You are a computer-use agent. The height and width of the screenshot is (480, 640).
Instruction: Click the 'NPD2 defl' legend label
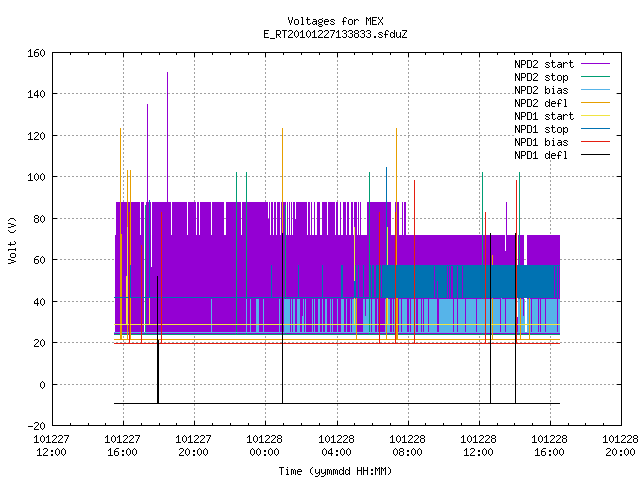point(541,103)
